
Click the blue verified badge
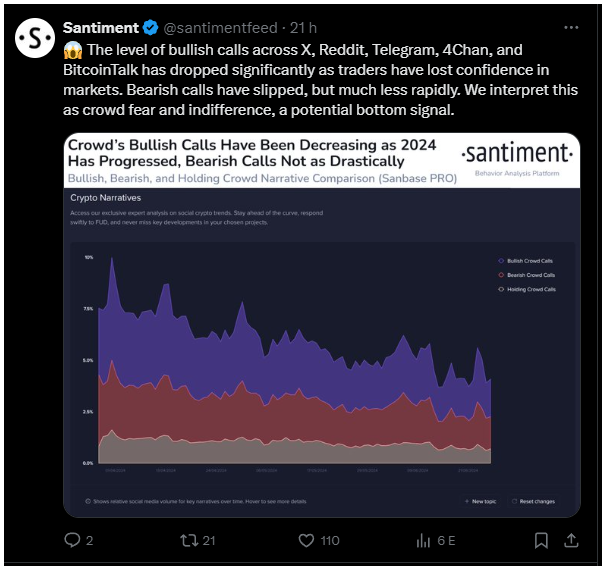pos(150,28)
